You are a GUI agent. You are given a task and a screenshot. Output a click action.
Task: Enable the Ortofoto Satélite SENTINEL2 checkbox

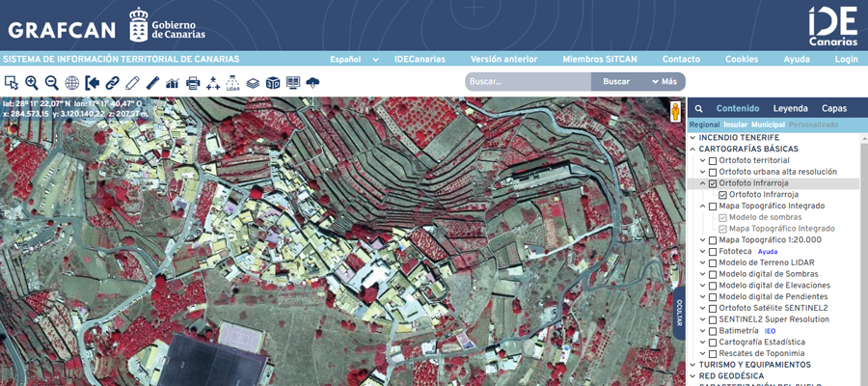[713, 309]
